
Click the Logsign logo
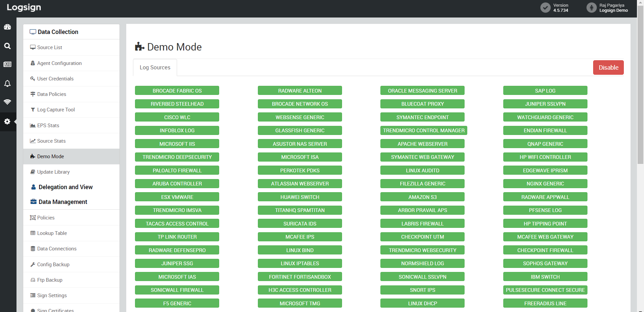24,7
